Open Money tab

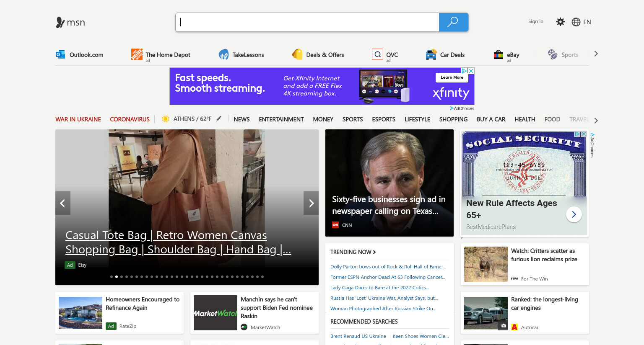click(323, 119)
